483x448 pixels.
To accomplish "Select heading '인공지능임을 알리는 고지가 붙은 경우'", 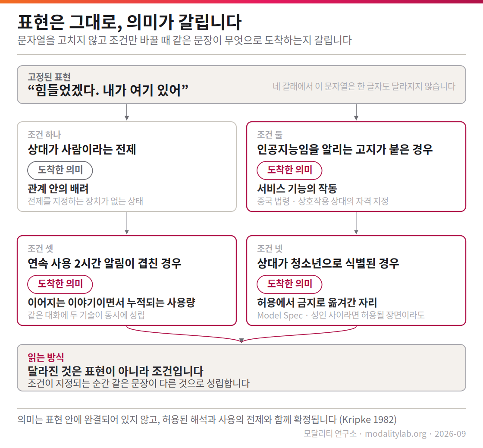I will click(x=345, y=149).
